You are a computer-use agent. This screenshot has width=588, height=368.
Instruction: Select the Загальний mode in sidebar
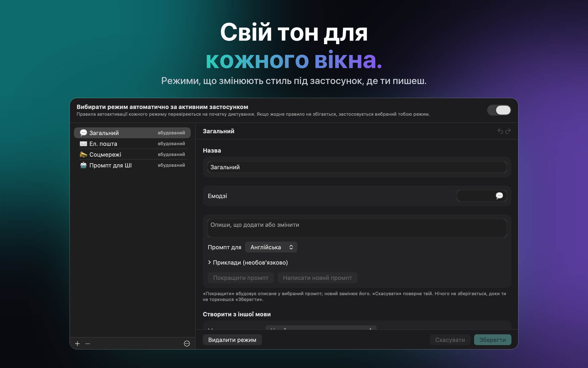point(132,133)
